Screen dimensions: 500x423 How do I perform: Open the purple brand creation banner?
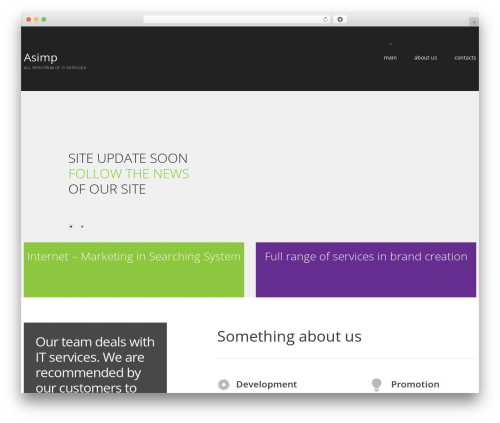click(x=366, y=270)
